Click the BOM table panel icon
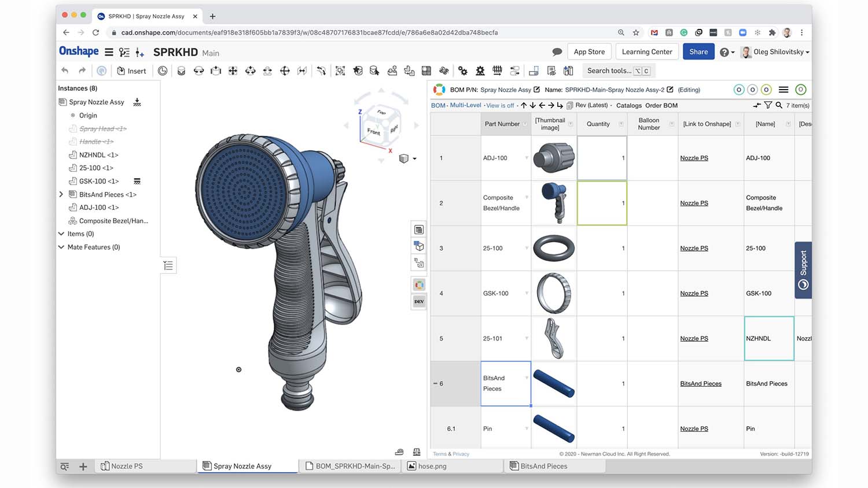Screen dimensions: 868x488 pos(419,230)
